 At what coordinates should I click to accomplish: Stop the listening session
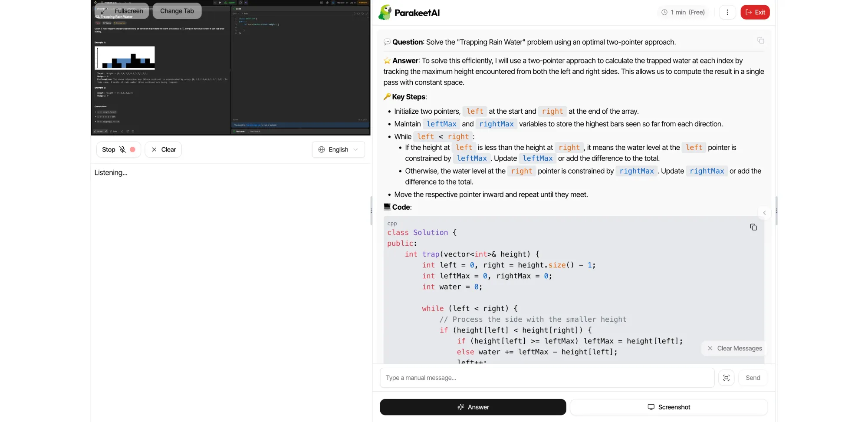(x=118, y=149)
